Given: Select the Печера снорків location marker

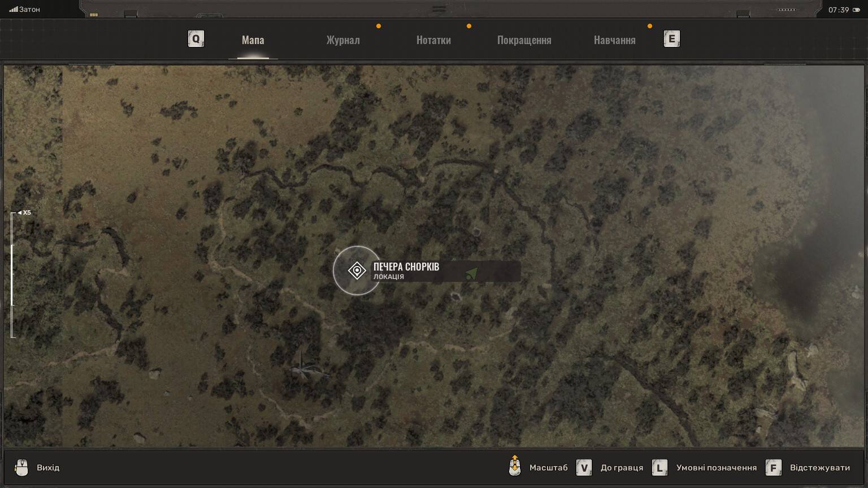Looking at the screenshot, I should click(x=357, y=271).
